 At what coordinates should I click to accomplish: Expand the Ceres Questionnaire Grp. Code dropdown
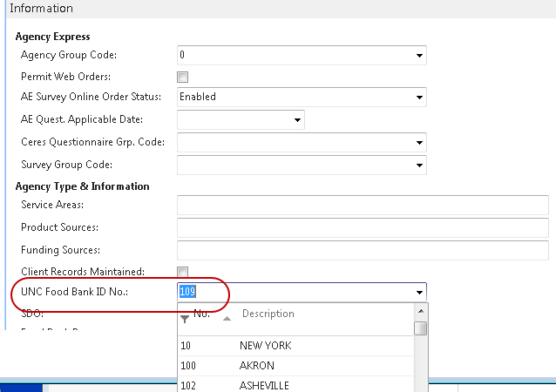pos(419,142)
